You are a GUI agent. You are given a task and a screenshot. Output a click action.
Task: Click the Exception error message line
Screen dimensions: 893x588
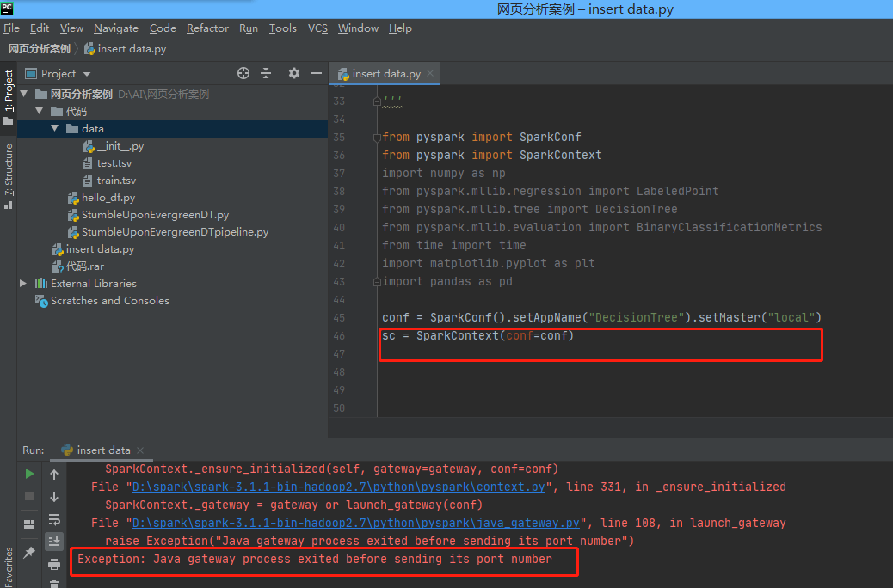(x=315, y=559)
